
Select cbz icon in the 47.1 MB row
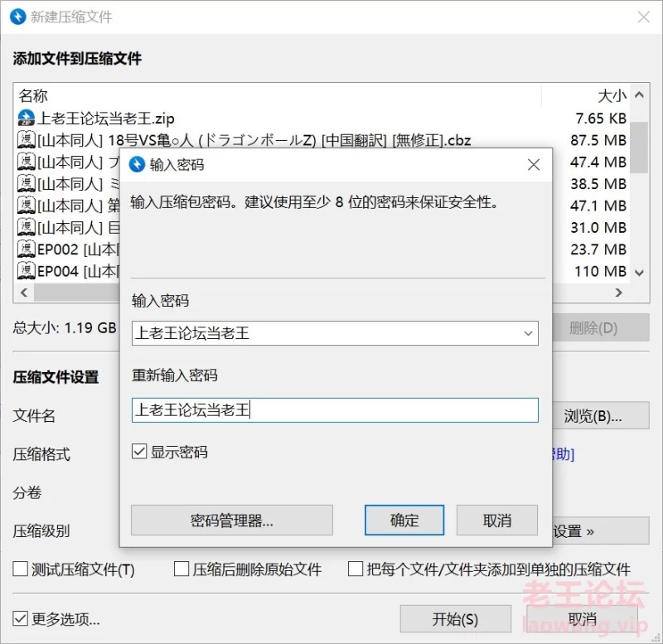point(27,206)
